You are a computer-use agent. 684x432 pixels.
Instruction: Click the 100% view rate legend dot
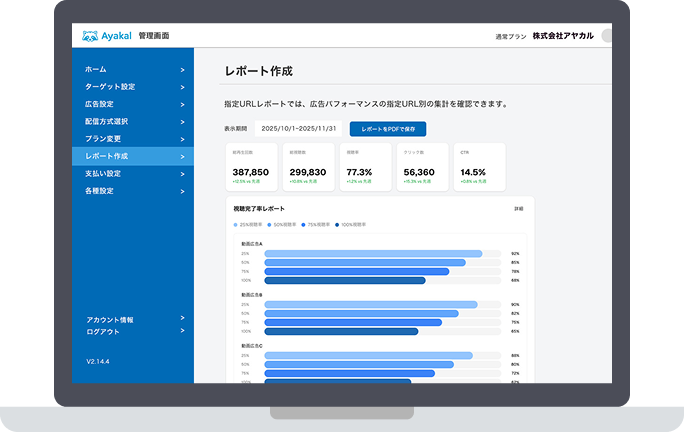[337, 225]
